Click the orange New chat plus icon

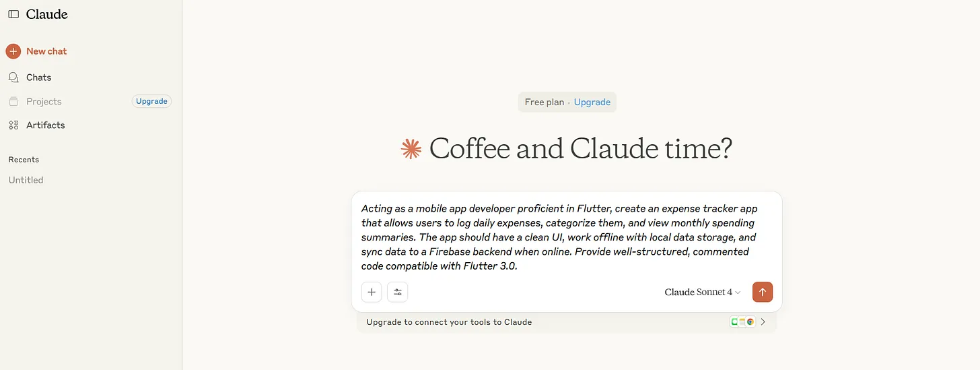click(x=13, y=51)
